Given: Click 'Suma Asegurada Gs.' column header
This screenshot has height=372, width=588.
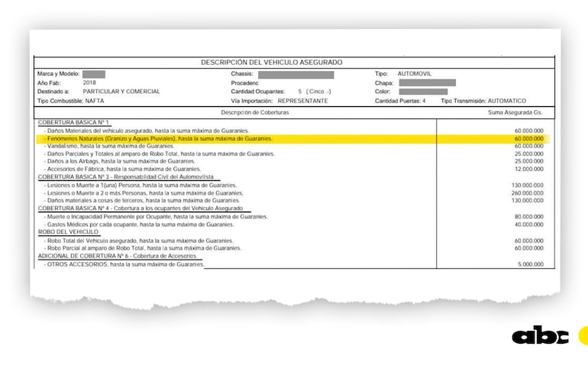Looking at the screenshot, I should 515,112.
